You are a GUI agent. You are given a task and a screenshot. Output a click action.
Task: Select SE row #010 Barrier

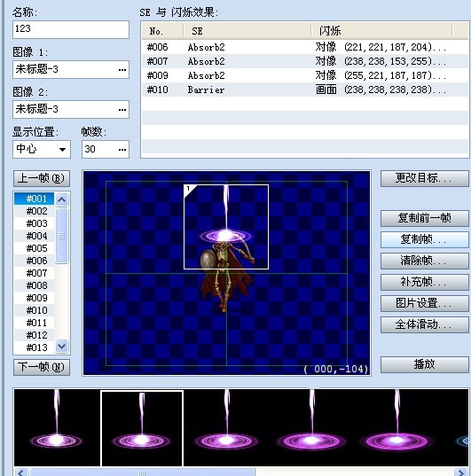click(305, 90)
